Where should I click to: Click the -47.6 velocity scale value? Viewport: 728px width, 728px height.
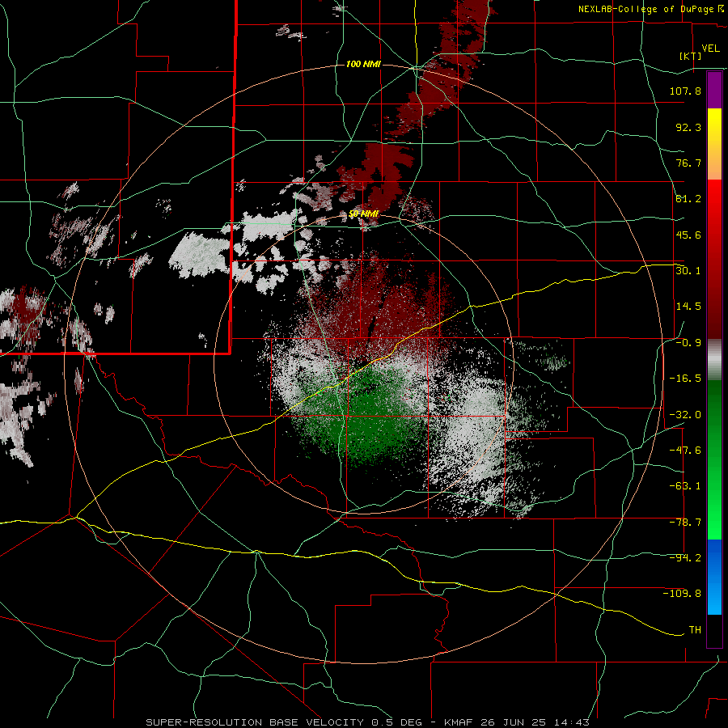pos(685,451)
